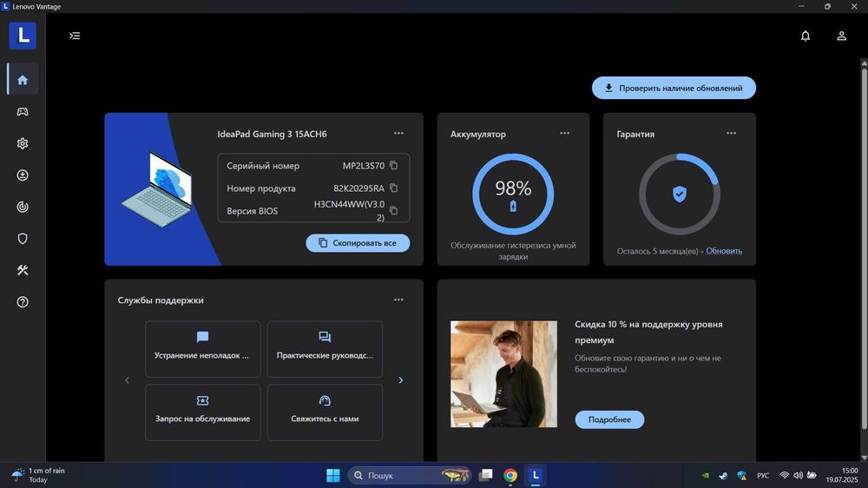Viewport: 868px width, 488px height.
Task: Go to previous support services page arrow
Action: 128,380
